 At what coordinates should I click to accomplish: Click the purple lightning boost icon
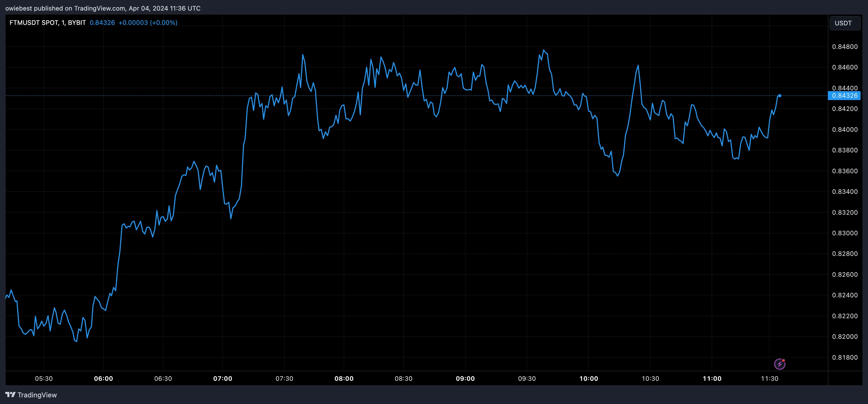[780, 364]
